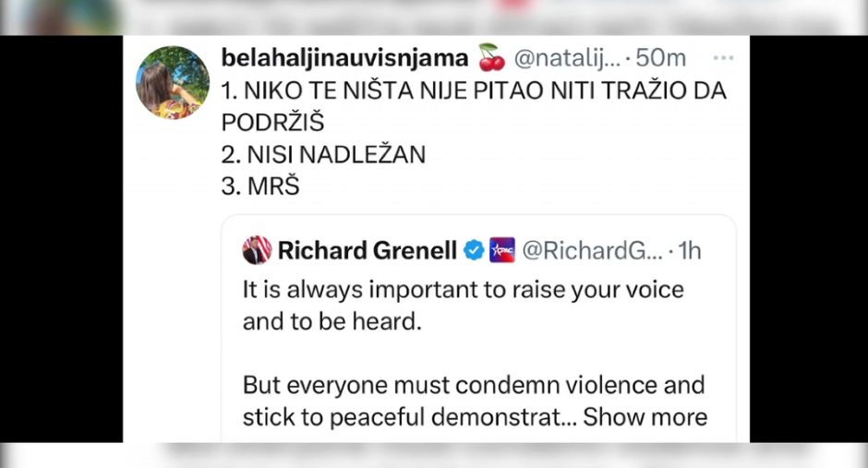Open belahaljinauvisnjama's profile picture
868x468 pixels.
pyautogui.click(x=173, y=82)
